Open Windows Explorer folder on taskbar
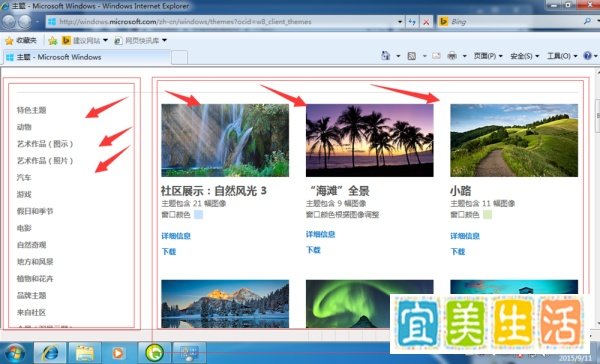Image resolution: width=600 pixels, height=364 pixels. click(85, 353)
